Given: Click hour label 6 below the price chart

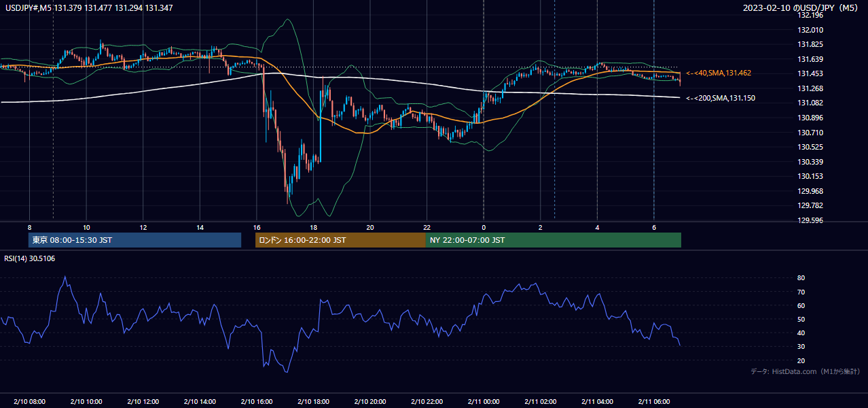Looking at the screenshot, I should (654, 227).
